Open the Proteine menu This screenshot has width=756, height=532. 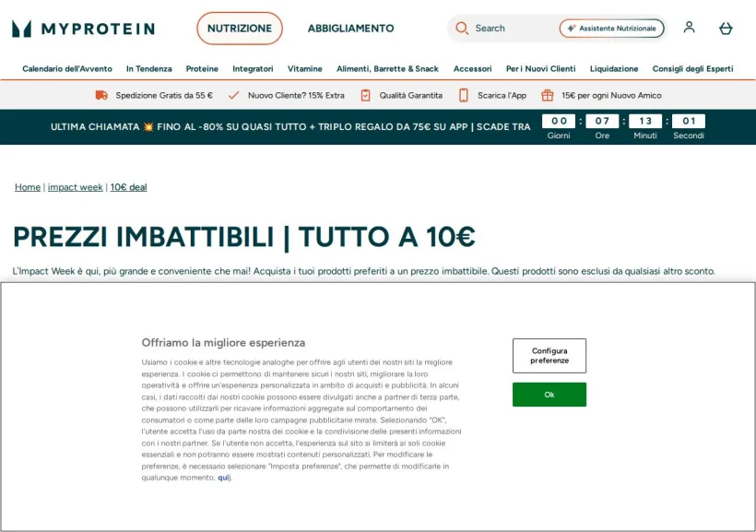202,69
